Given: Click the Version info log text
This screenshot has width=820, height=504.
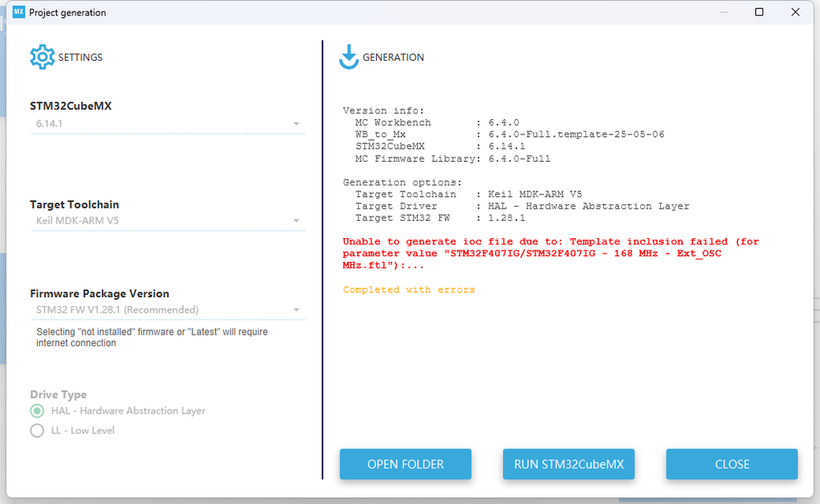Looking at the screenshot, I should 383,111.
